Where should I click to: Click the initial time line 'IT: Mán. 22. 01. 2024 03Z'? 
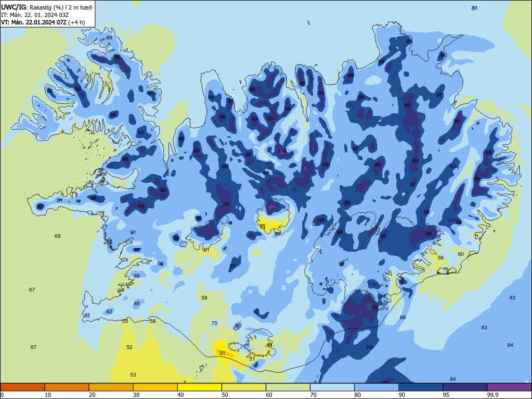[x=35, y=15]
